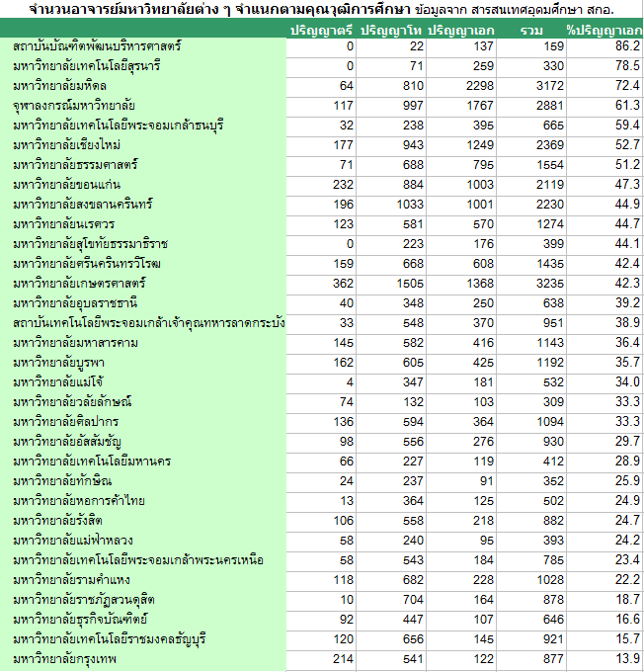This screenshot has width=644, height=672.
Task: Select the row มหาวิทยาลัยรามคำแหง
Action: (321, 580)
